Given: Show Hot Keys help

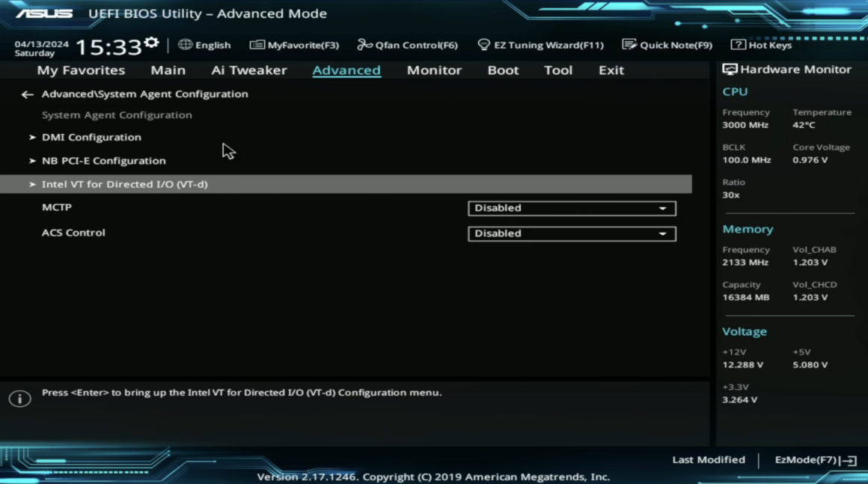Looking at the screenshot, I should pyautogui.click(x=761, y=45).
